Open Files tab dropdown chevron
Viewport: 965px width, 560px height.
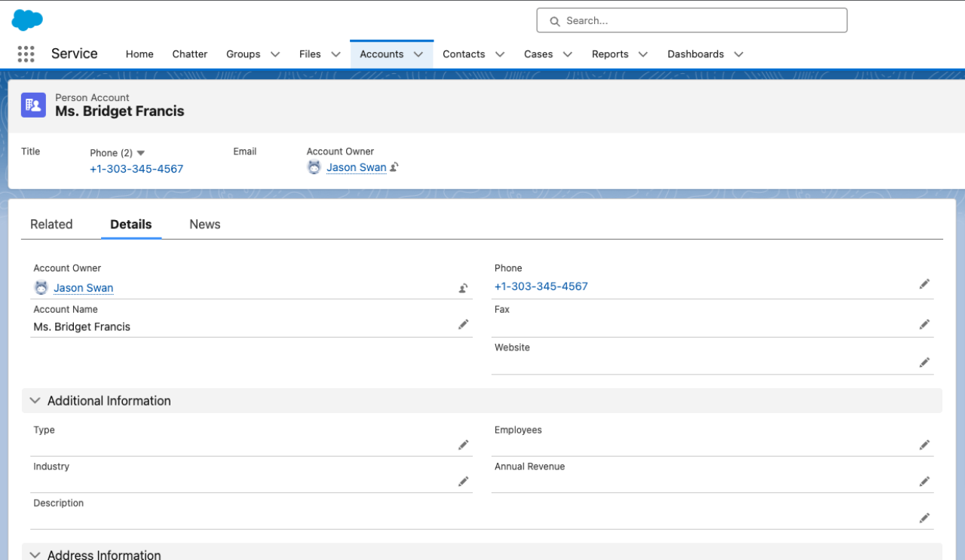click(x=335, y=54)
